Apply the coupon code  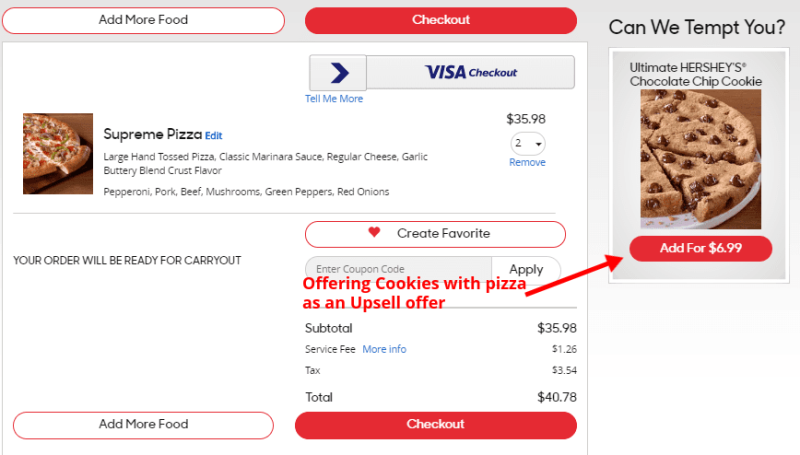coord(526,269)
